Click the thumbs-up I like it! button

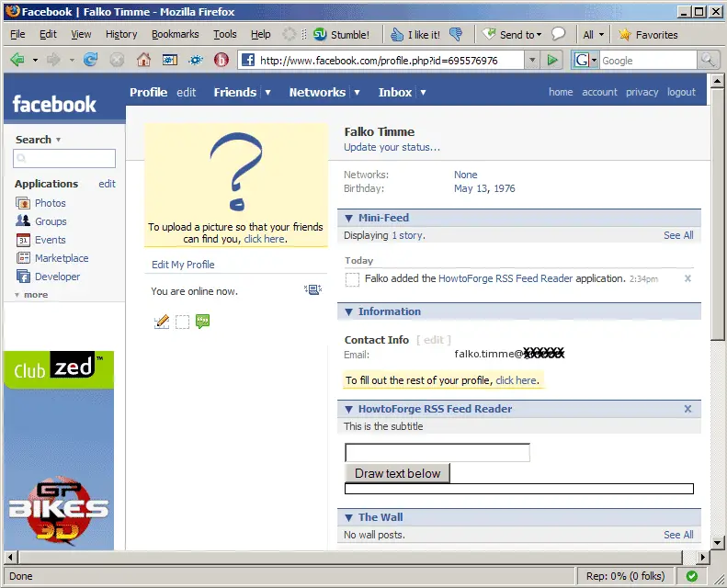[415, 34]
